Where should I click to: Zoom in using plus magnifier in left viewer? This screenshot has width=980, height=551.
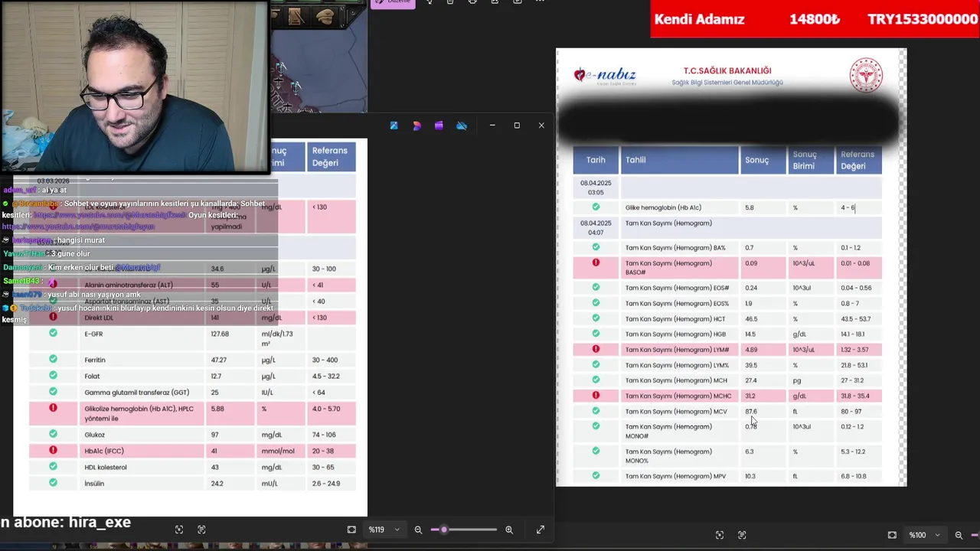click(509, 530)
